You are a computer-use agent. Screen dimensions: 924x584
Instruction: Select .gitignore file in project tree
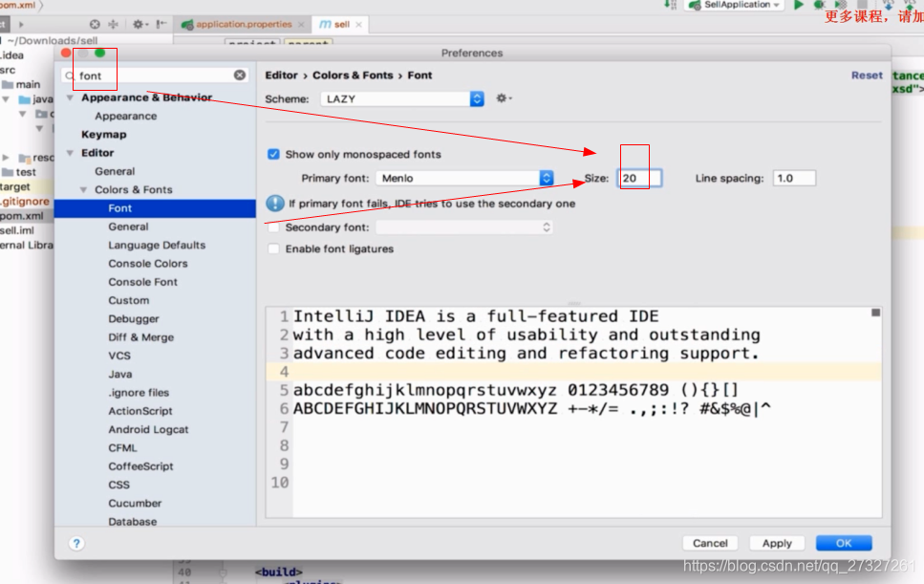[x=25, y=201]
